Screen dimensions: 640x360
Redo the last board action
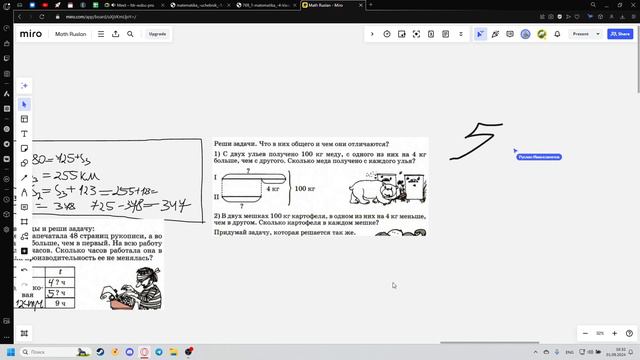point(24,284)
